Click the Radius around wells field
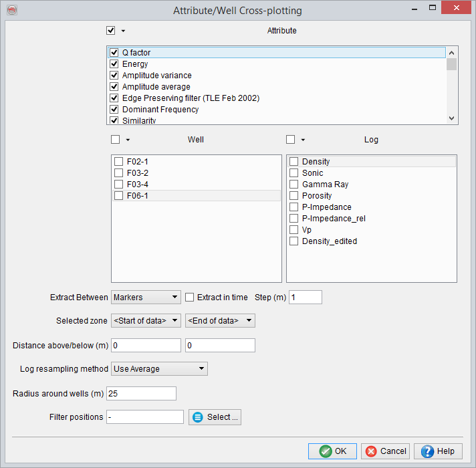Image resolution: width=476 pixels, height=468 pixels. (x=141, y=393)
